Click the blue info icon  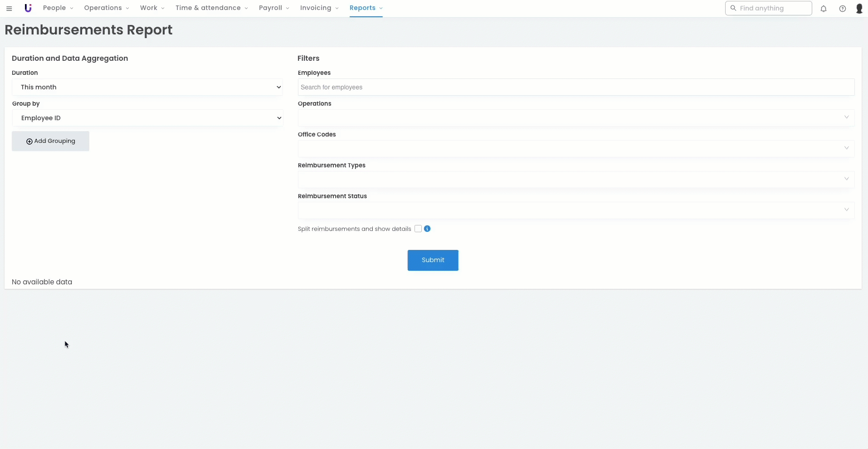[427, 229]
